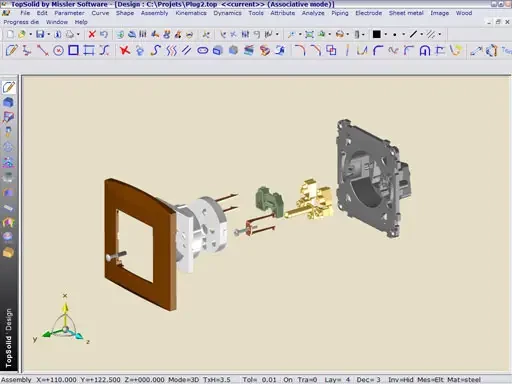The width and height of the screenshot is (512, 384).
Task: Select the red X delete icon
Action: point(92,34)
